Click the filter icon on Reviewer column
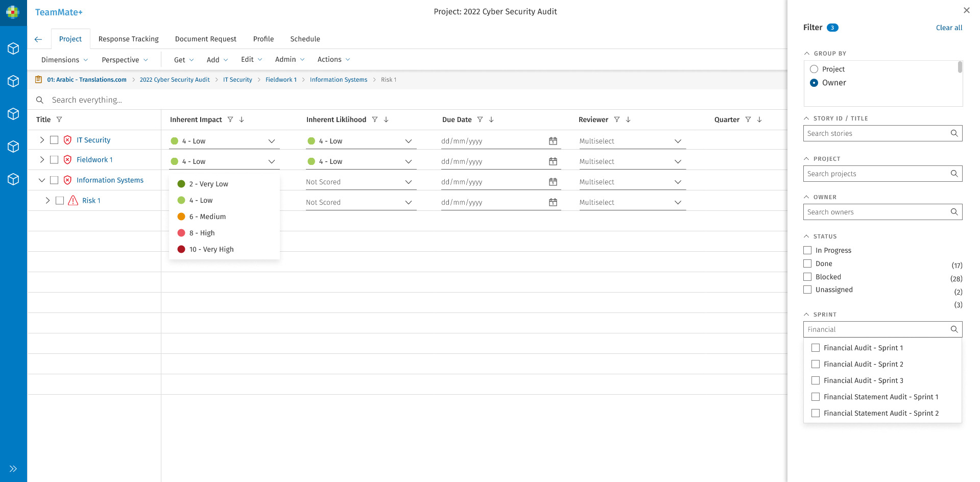980x482 pixels. (x=617, y=119)
